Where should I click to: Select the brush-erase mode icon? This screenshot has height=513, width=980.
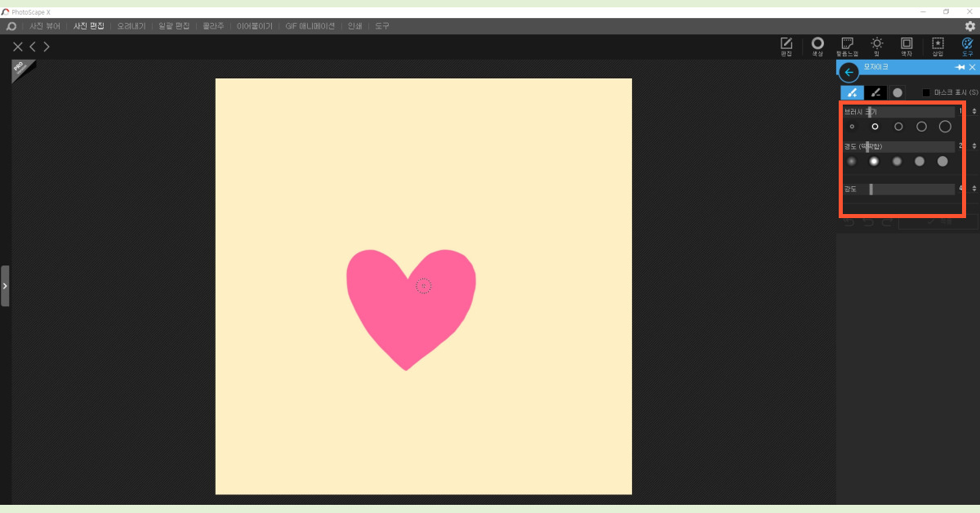(875, 92)
